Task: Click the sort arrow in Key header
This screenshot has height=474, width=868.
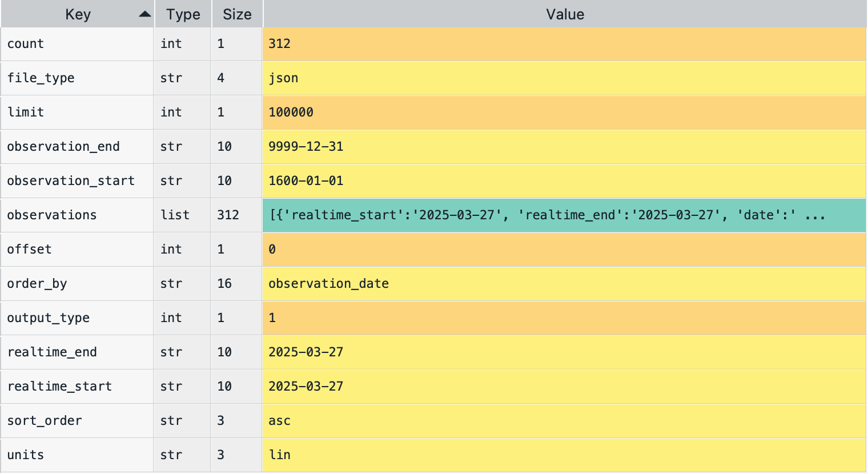Action: click(145, 14)
